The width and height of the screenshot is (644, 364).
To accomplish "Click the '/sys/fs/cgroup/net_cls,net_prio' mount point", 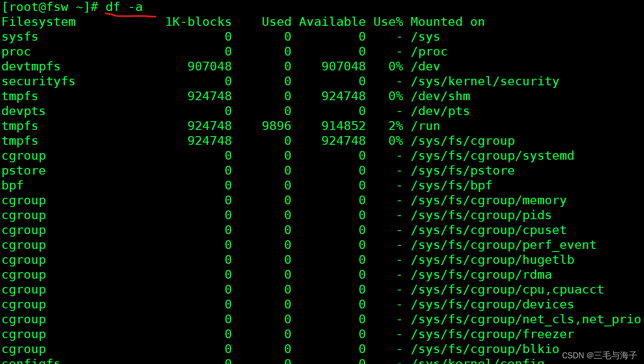I will point(526,319).
